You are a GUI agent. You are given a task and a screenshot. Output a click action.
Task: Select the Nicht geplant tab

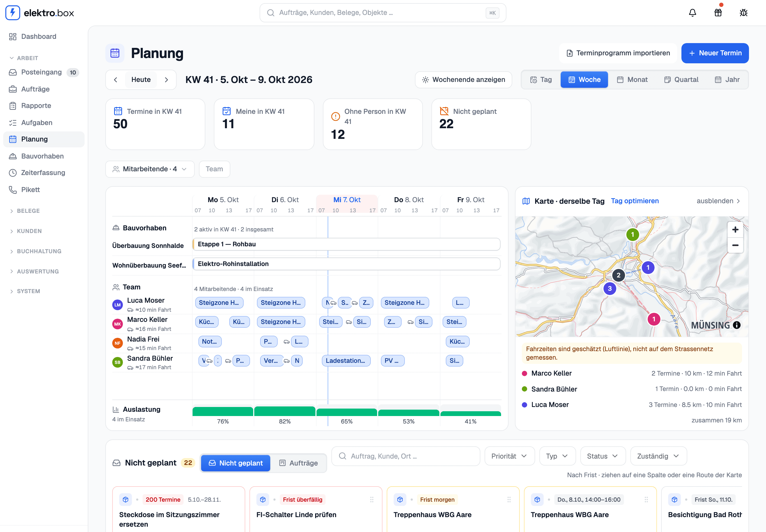pyautogui.click(x=235, y=463)
